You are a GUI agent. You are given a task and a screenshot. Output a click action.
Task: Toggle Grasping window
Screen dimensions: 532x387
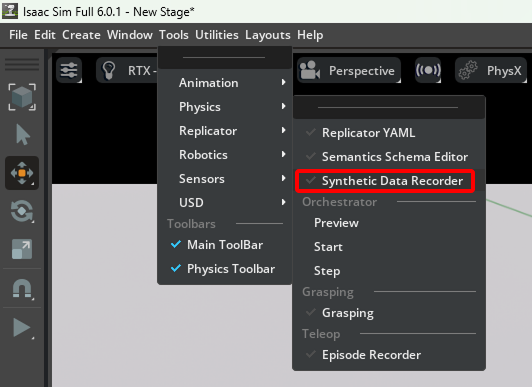tap(389, 313)
